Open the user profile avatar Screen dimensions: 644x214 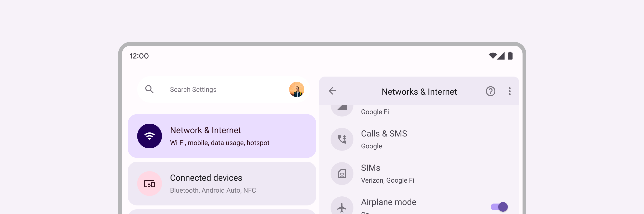[297, 89]
